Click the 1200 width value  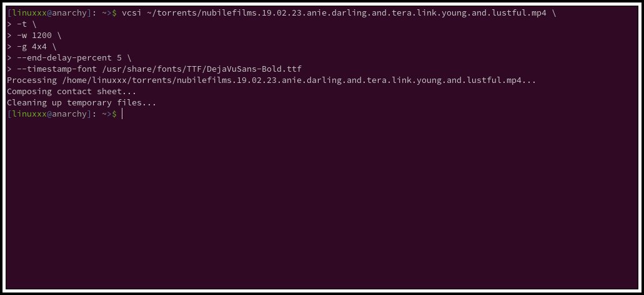(42, 36)
